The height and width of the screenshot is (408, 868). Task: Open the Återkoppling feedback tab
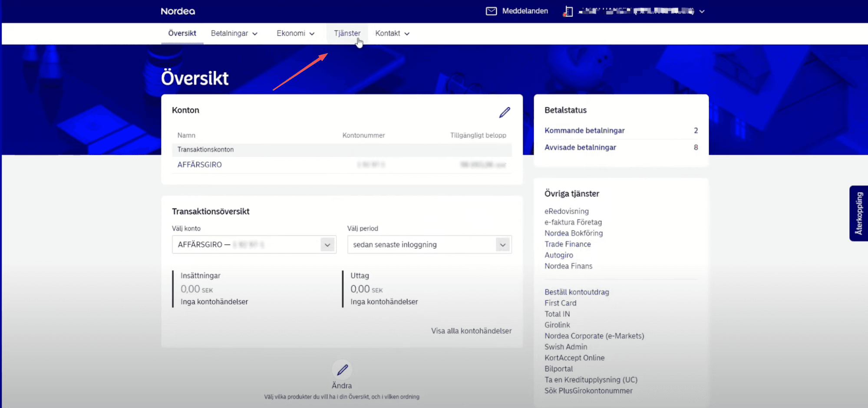[858, 213]
